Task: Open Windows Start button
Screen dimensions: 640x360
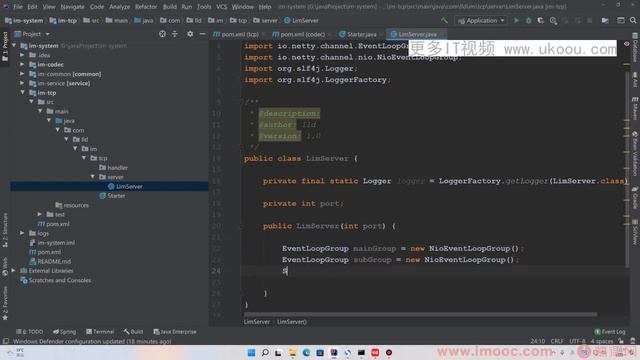Action: pos(251,353)
